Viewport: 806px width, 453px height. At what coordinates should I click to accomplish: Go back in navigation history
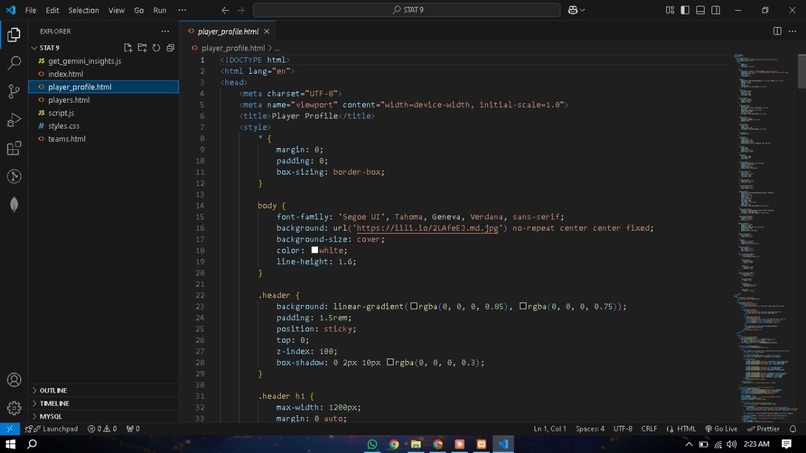click(225, 10)
